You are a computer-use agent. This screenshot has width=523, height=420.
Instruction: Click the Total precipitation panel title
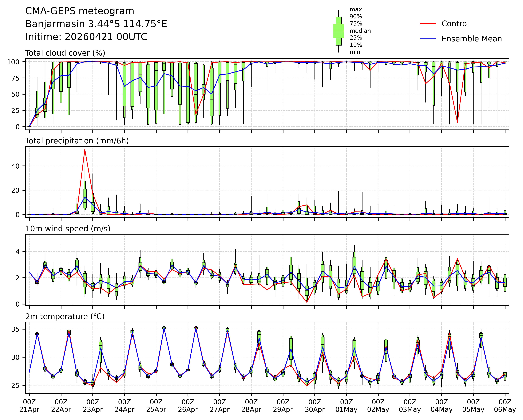pos(77,141)
